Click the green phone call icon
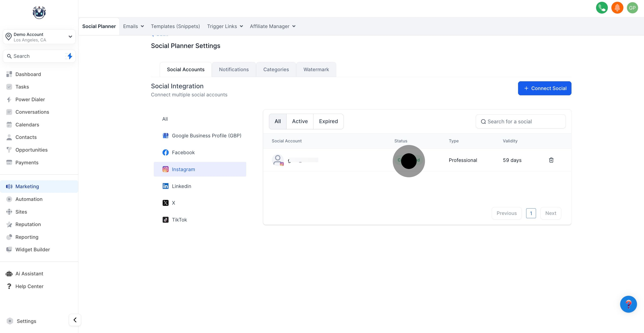 pyautogui.click(x=602, y=8)
